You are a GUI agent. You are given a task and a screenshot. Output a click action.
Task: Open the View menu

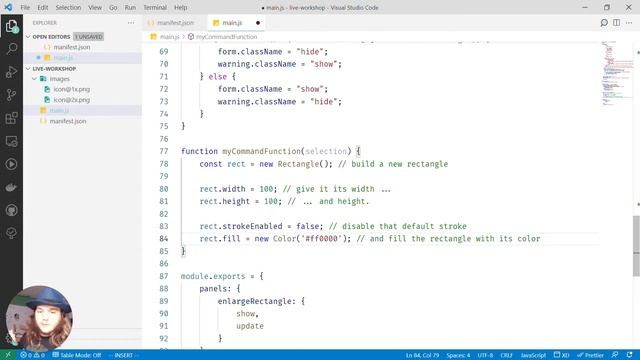click(x=95, y=7)
